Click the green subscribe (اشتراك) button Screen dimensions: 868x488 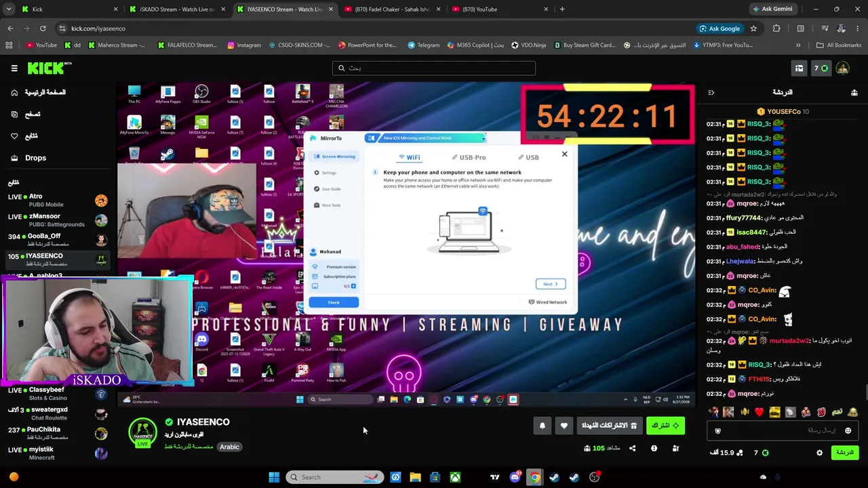(x=665, y=426)
